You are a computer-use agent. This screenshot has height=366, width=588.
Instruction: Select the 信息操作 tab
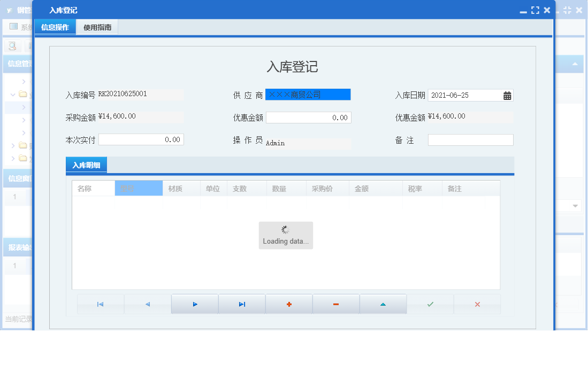pos(55,27)
